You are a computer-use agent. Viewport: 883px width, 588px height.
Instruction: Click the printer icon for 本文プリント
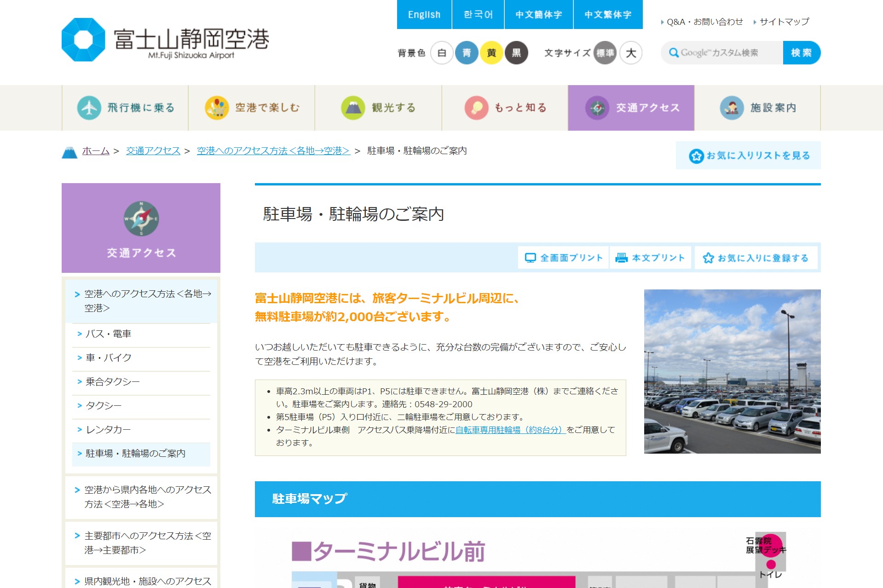pos(621,258)
